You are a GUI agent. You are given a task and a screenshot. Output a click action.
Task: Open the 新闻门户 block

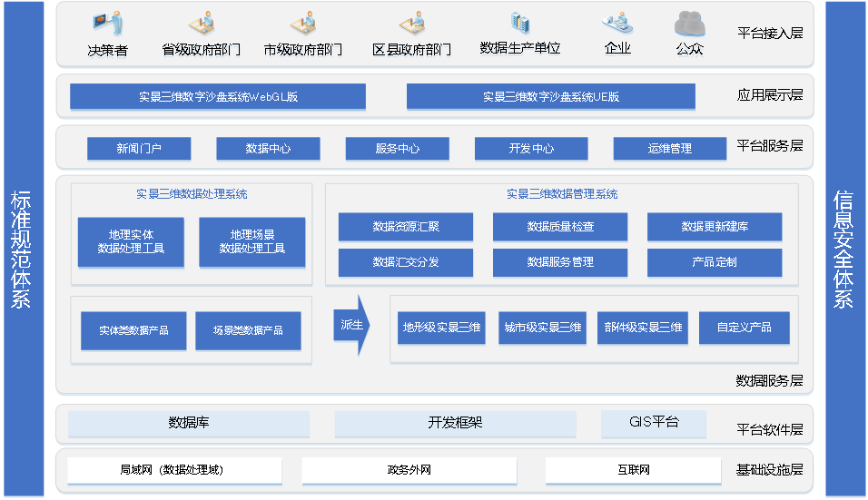click(139, 148)
